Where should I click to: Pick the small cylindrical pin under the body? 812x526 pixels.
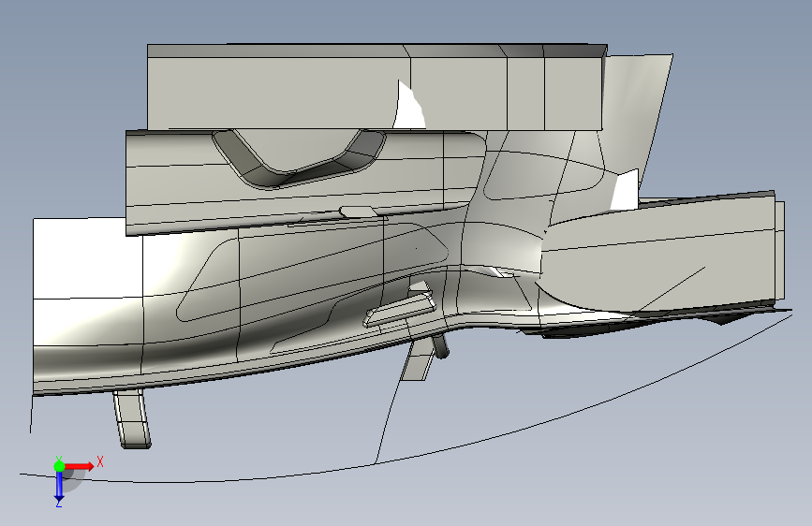441,346
